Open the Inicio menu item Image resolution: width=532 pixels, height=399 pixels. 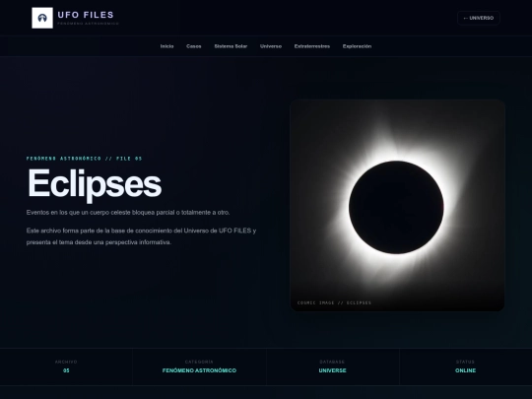(166, 46)
